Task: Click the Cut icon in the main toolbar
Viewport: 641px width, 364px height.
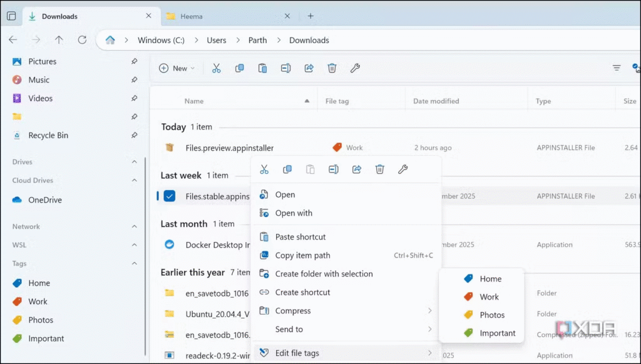Action: 217,68
